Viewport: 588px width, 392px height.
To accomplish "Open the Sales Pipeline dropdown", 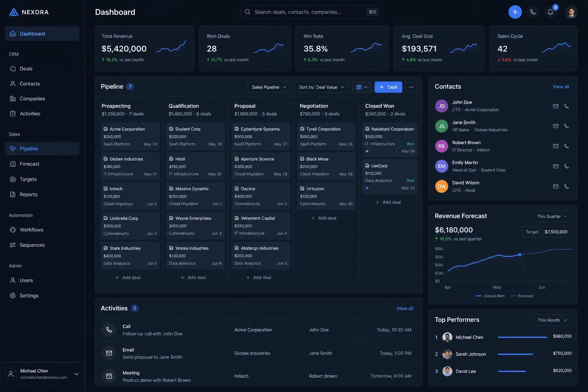I will tap(269, 87).
